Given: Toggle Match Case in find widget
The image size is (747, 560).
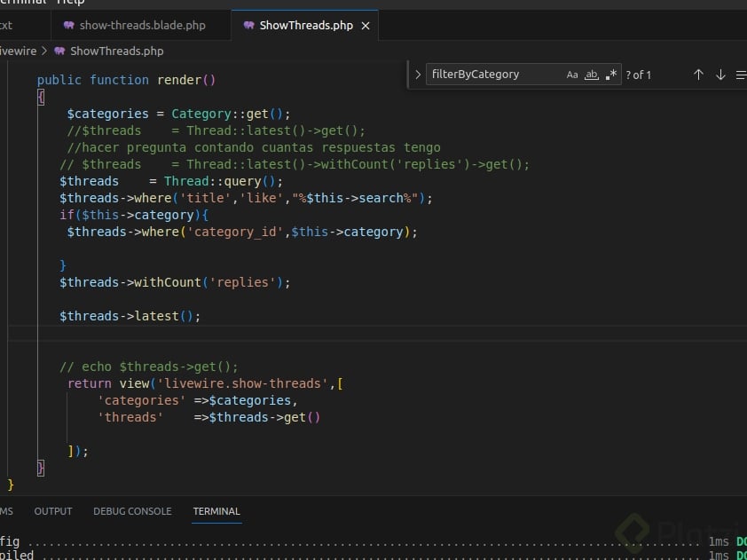Looking at the screenshot, I should tap(572, 75).
